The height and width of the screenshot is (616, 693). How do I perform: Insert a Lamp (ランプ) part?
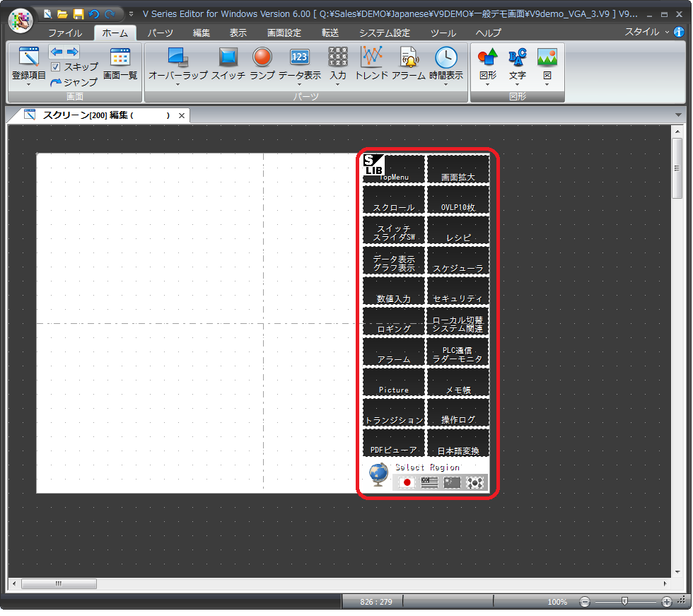click(262, 58)
